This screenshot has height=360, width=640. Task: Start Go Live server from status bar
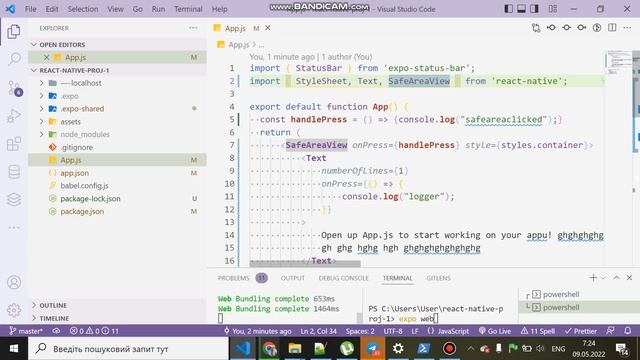[x=495, y=331]
